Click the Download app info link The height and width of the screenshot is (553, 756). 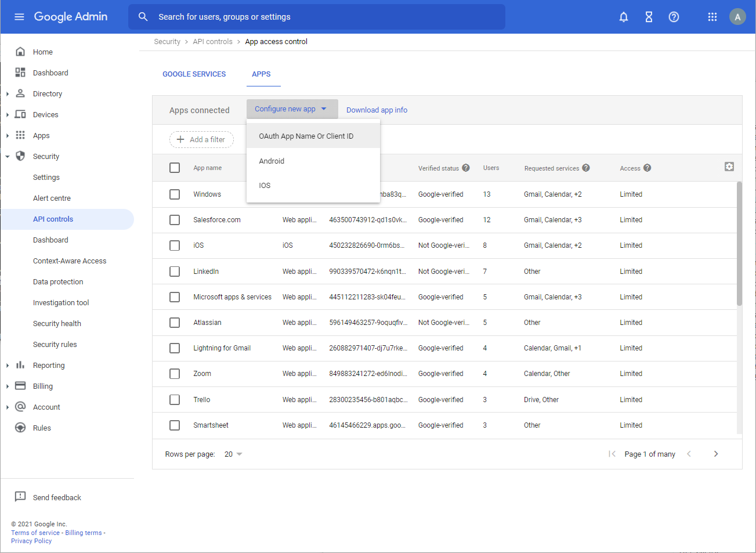377,110
